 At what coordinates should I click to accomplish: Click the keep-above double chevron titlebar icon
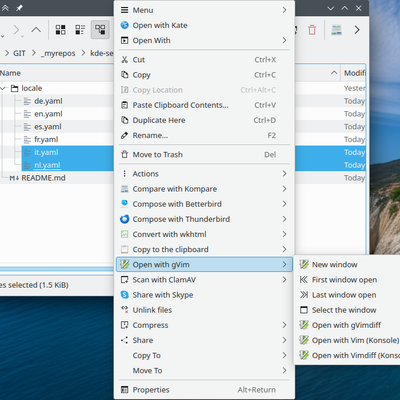[5, 8]
